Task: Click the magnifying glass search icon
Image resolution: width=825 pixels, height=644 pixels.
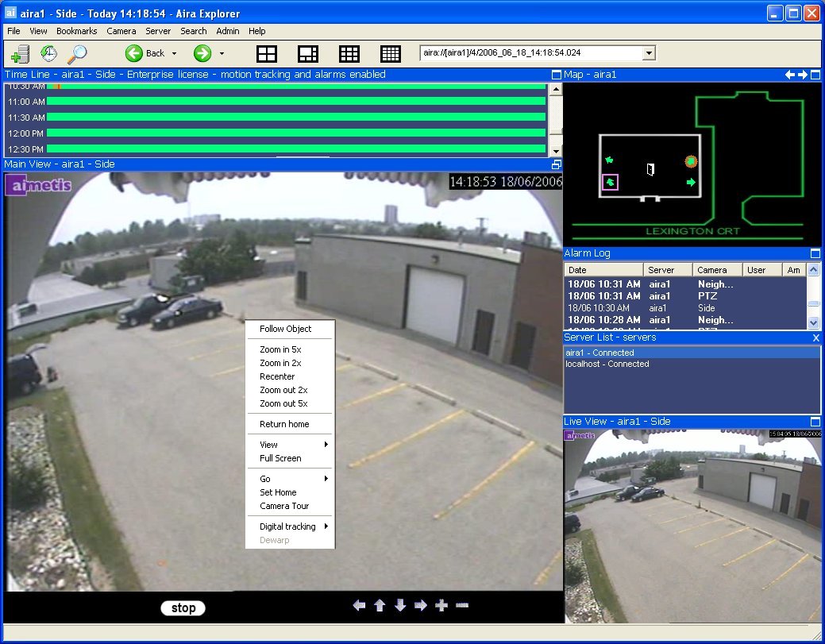Action: pyautogui.click(x=78, y=53)
